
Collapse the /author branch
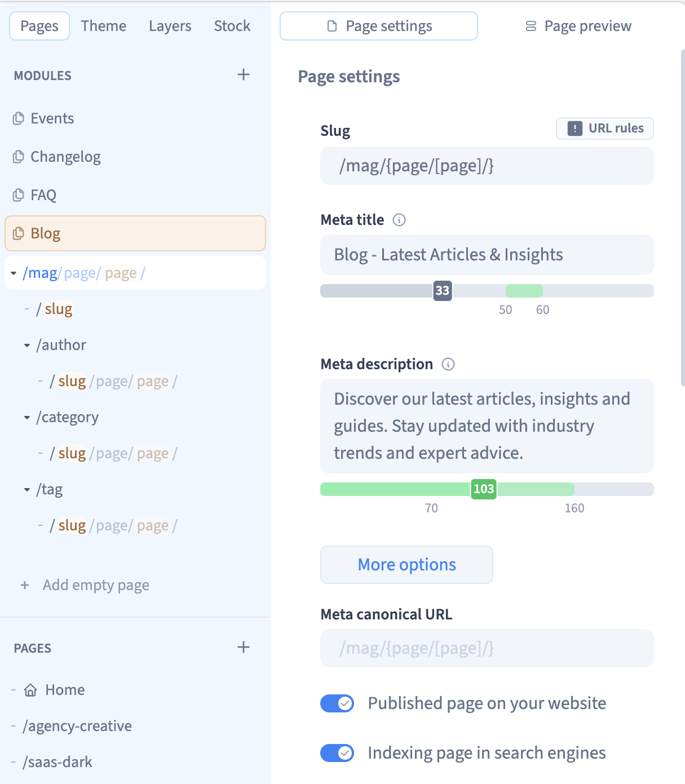[27, 345]
